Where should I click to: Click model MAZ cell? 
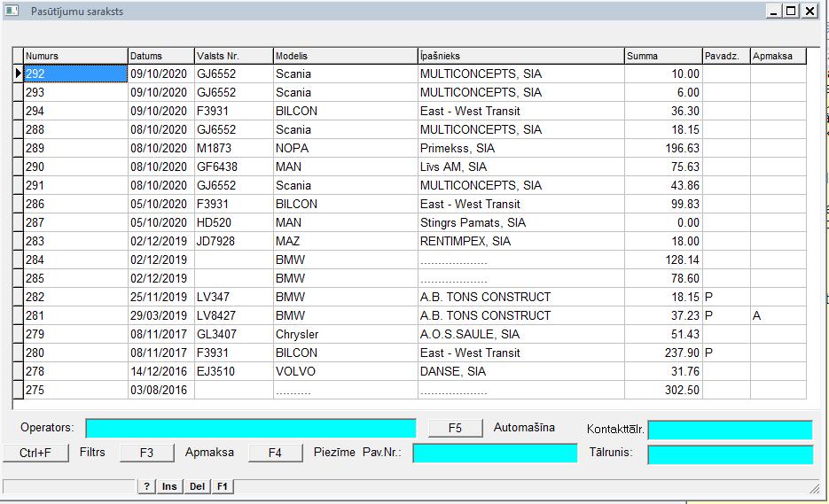[x=346, y=242]
